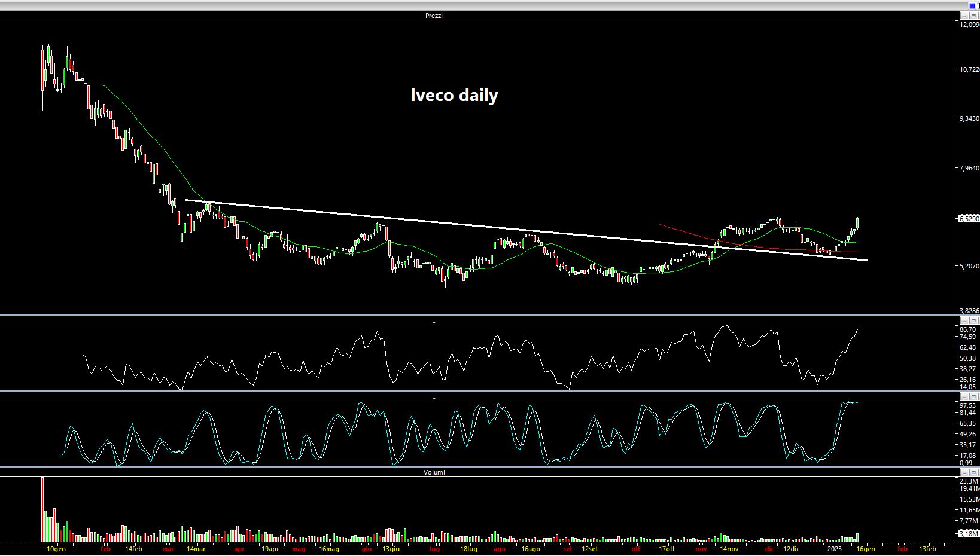Select the 'Iveco daily' text annotation
The width and height of the screenshot is (980, 556).
(454, 95)
